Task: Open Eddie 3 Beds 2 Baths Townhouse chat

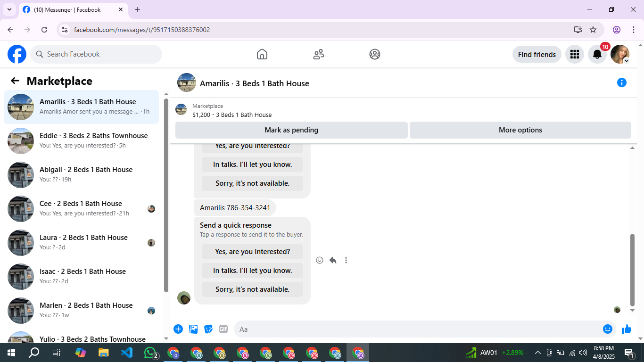Action: tap(82, 141)
